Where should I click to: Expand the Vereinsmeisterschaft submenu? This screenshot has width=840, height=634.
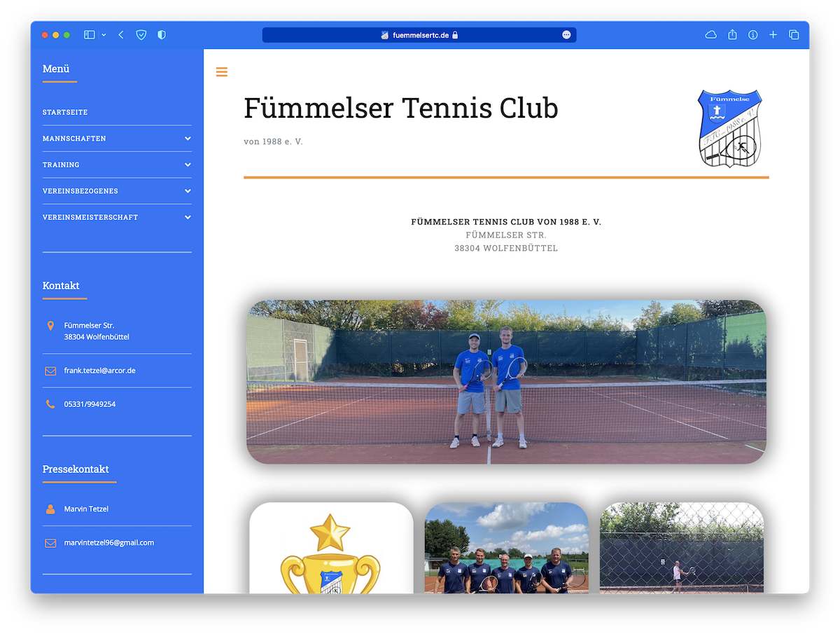point(188,217)
